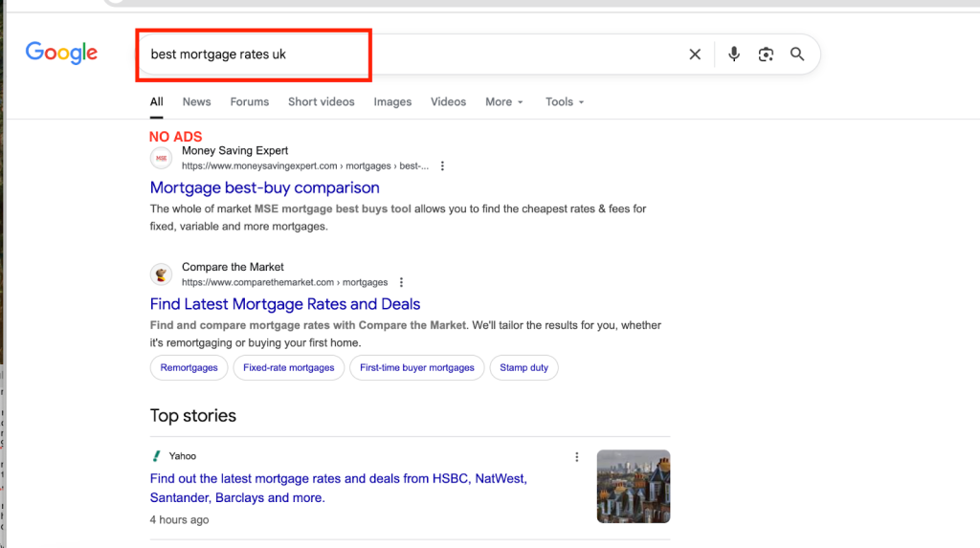Viewport: 980px width, 548px height.
Task: Switch to the Images tab
Action: point(392,102)
